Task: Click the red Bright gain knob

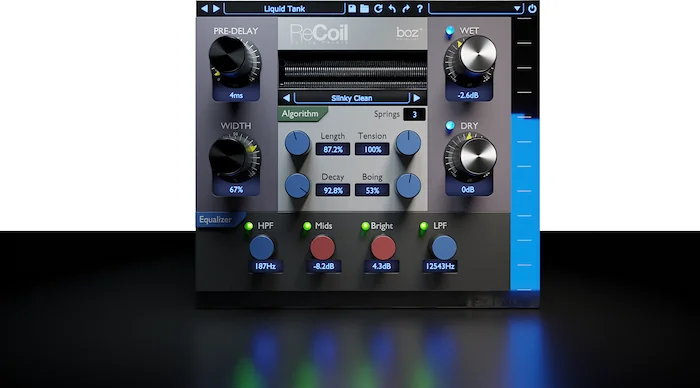Action: [x=383, y=248]
